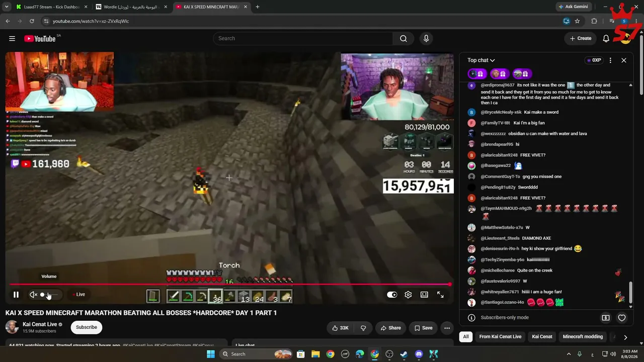The height and width of the screenshot is (362, 644).
Task: Open the Chrome media controls icon
Action: [x=612, y=21]
